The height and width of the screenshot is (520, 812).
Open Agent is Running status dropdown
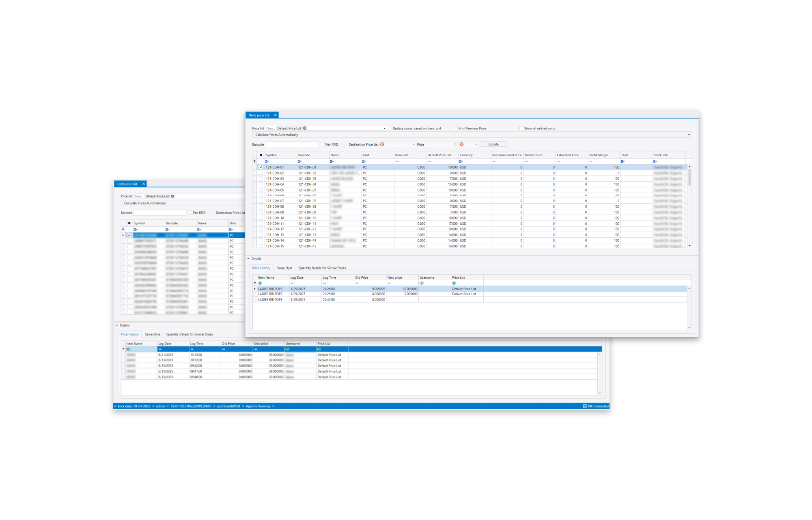[x=273, y=406]
